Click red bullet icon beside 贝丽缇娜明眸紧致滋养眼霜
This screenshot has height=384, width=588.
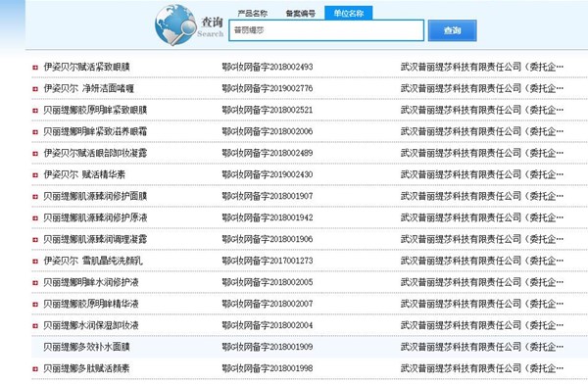[x=35, y=132]
